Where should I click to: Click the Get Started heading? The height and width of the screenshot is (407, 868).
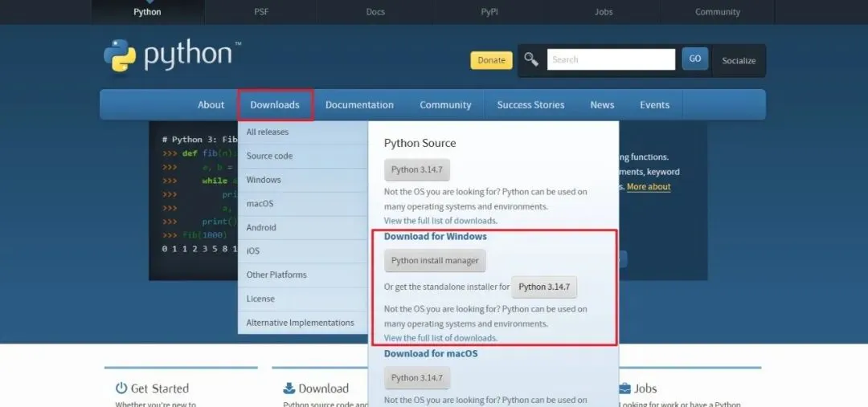[x=159, y=389]
